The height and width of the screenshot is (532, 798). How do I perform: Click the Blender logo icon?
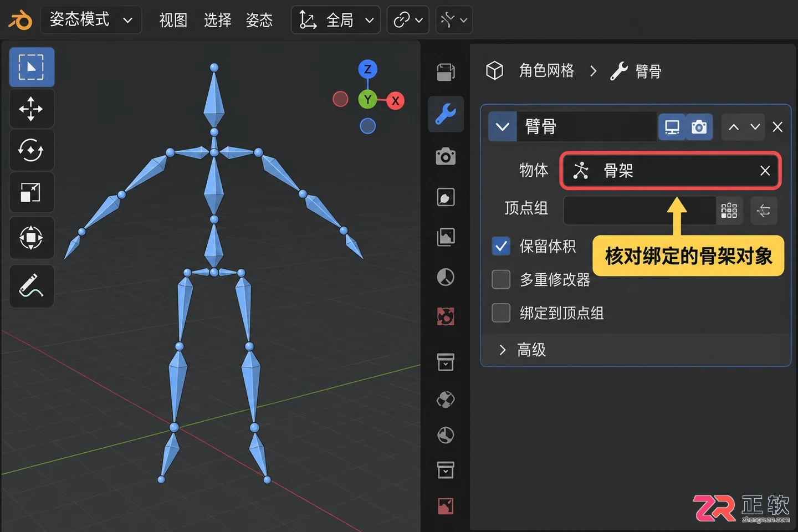tap(21, 21)
